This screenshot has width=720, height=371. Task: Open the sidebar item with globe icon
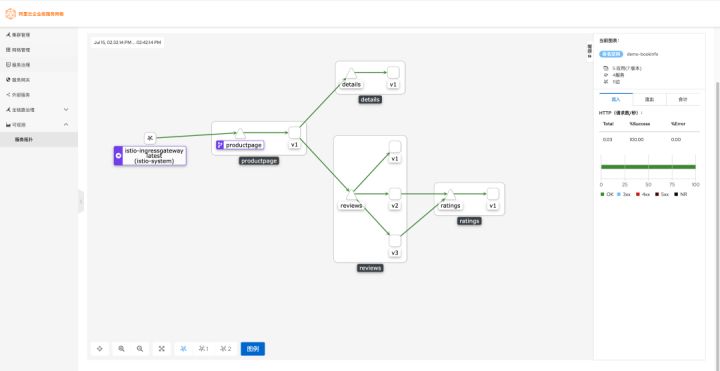tap(39, 79)
